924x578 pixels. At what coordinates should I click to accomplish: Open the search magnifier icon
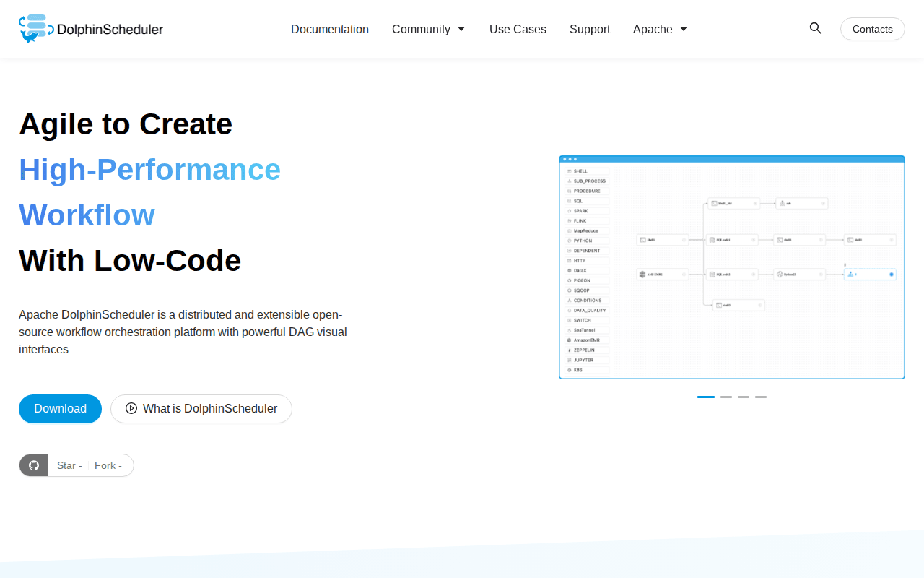click(815, 28)
